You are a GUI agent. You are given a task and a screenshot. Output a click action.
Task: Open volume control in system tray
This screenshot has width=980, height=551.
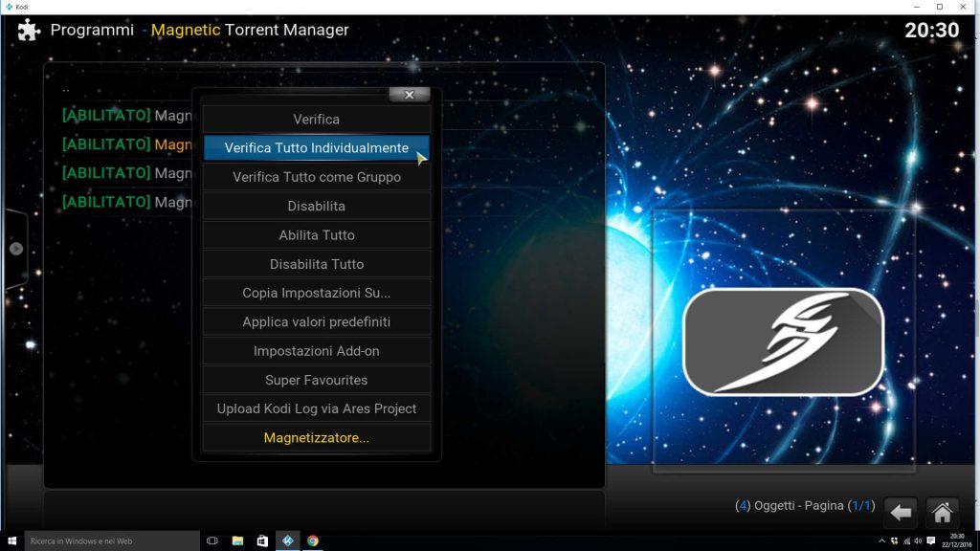918,541
